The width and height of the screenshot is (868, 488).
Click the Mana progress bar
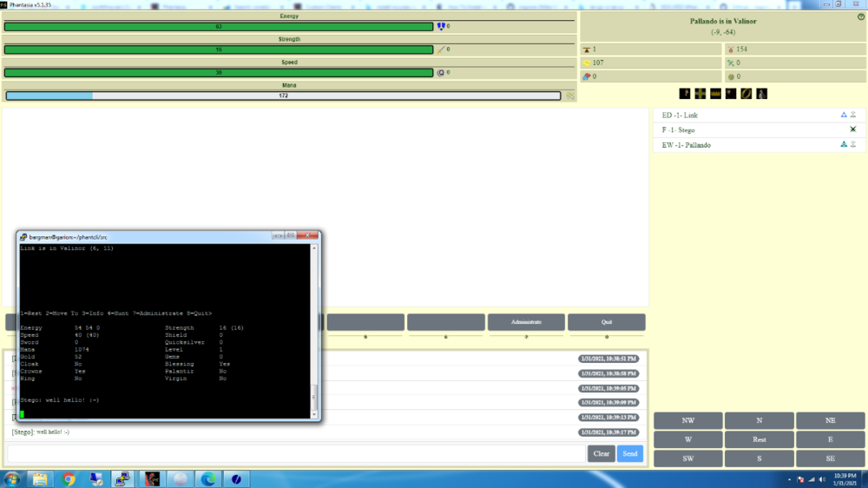pyautogui.click(x=283, y=96)
